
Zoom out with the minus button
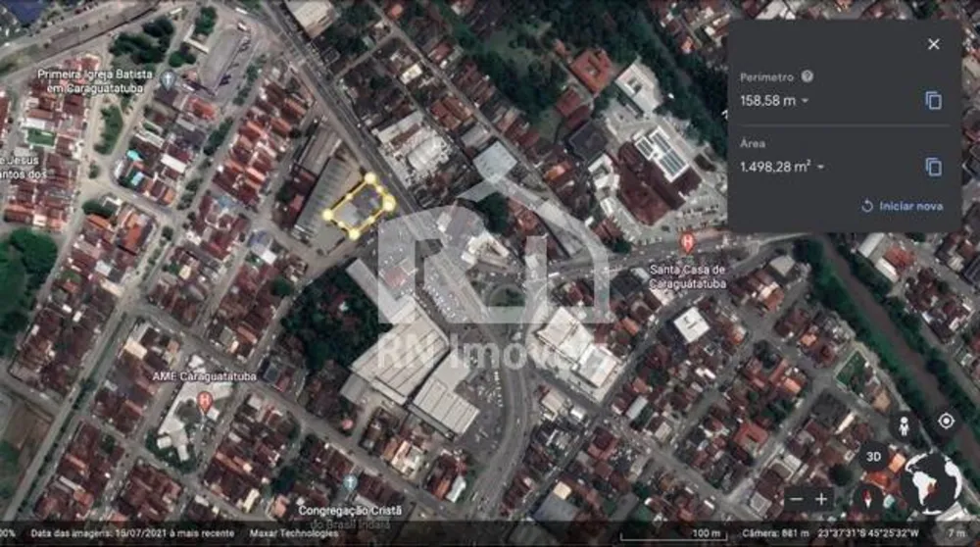coord(795,500)
